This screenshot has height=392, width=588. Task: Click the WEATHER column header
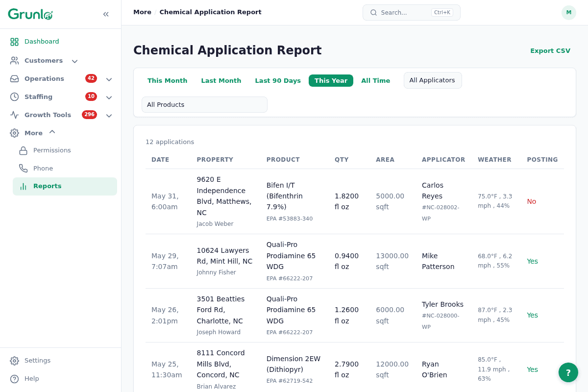click(494, 160)
